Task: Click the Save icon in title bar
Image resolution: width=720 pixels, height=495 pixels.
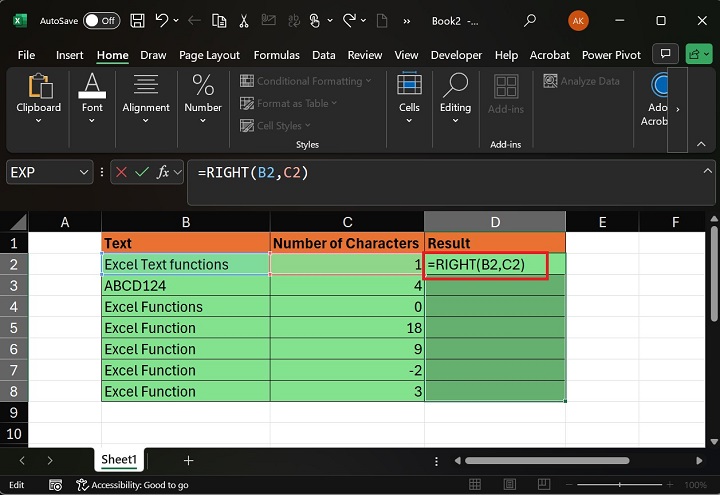Action: pyautogui.click(x=136, y=20)
